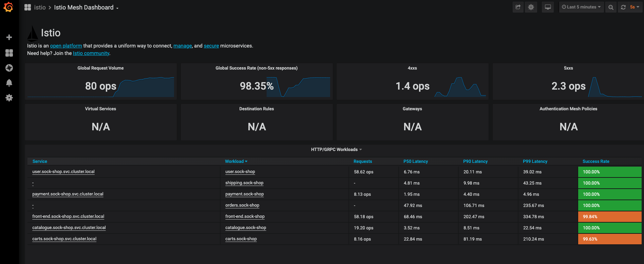
Task: Open the carts.sock-shop workload link
Action: coord(241,239)
